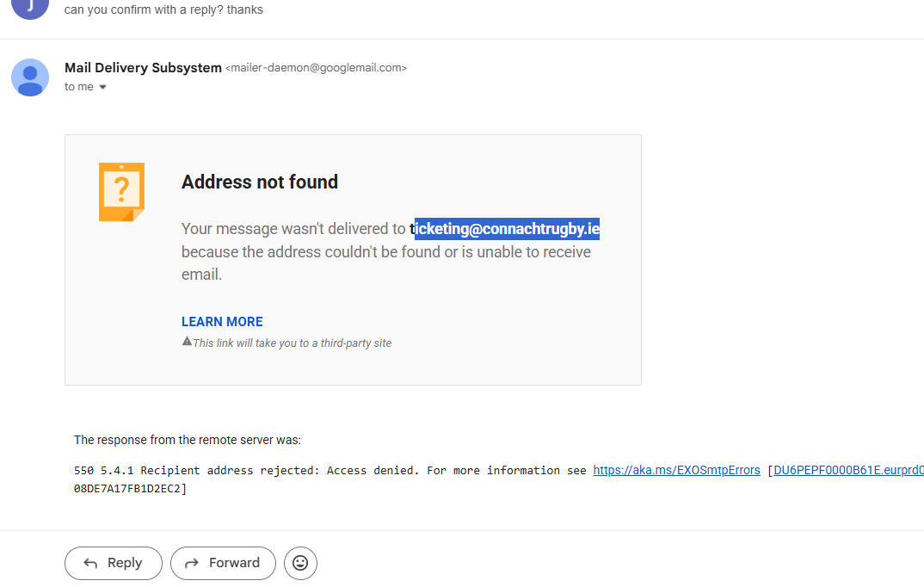This screenshot has width=924, height=587.
Task: Click the Mail Delivery Subsystem avatar icon
Action: pos(30,77)
